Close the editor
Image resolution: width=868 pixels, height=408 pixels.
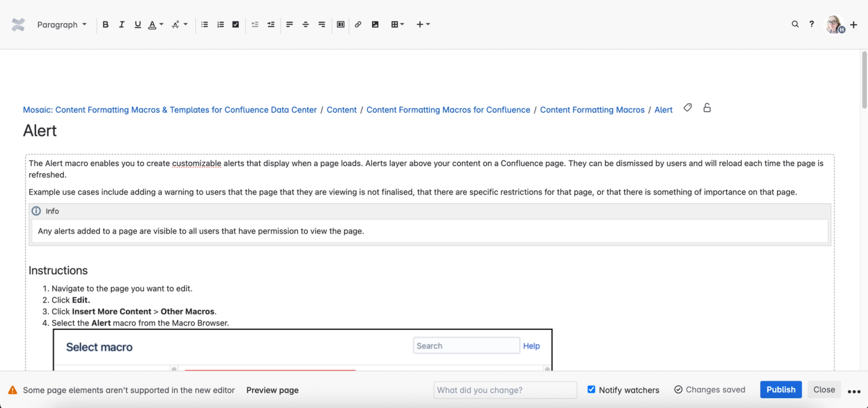point(824,389)
